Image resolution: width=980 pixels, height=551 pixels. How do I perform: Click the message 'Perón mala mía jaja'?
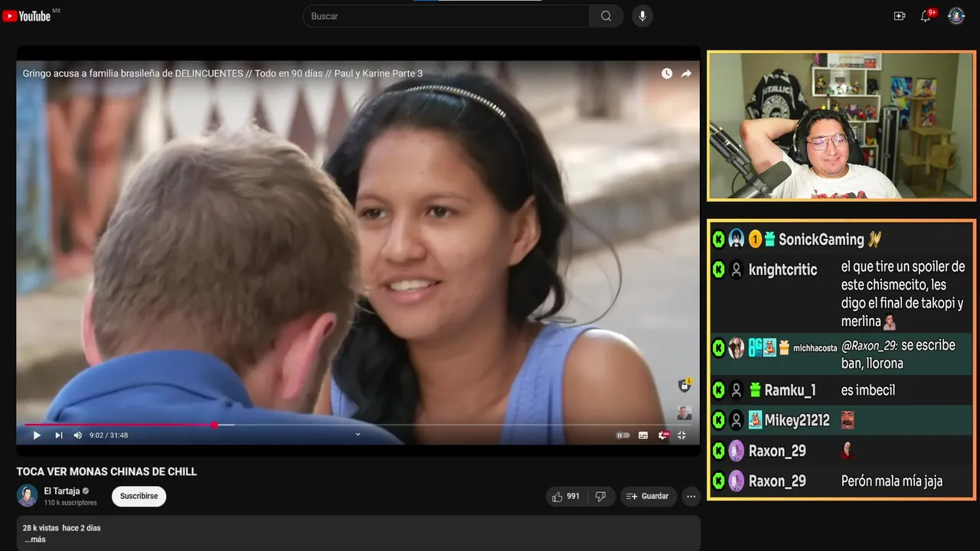(892, 481)
